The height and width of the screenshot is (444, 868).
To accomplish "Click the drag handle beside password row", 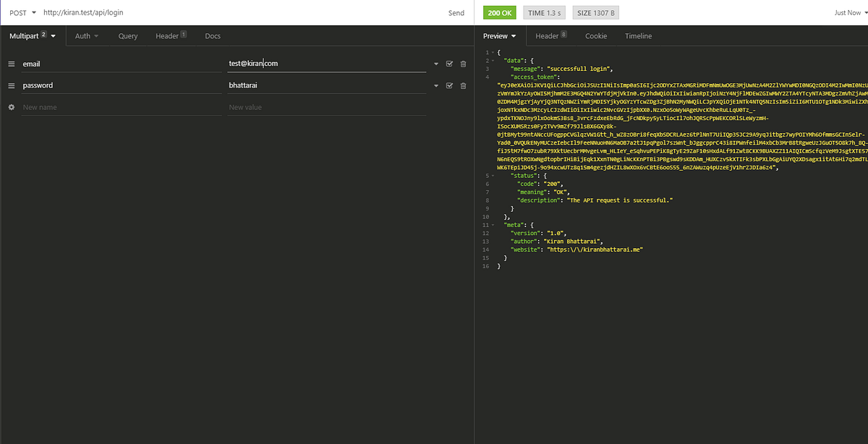I will click(12, 85).
